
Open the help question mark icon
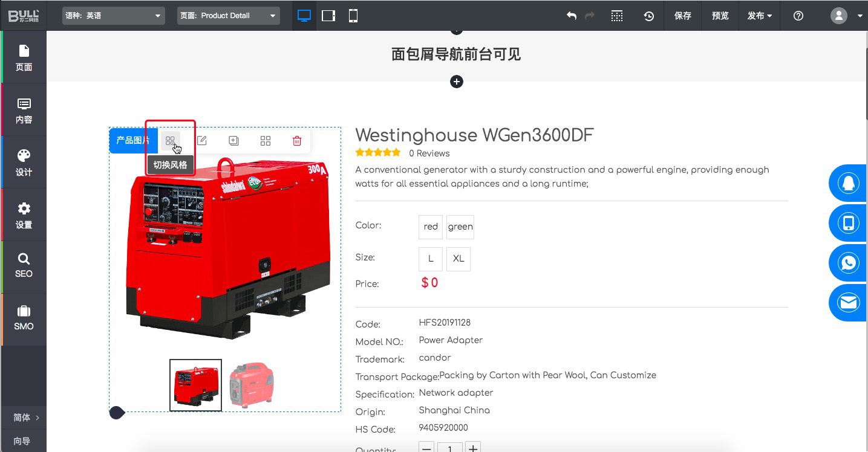pyautogui.click(x=798, y=16)
